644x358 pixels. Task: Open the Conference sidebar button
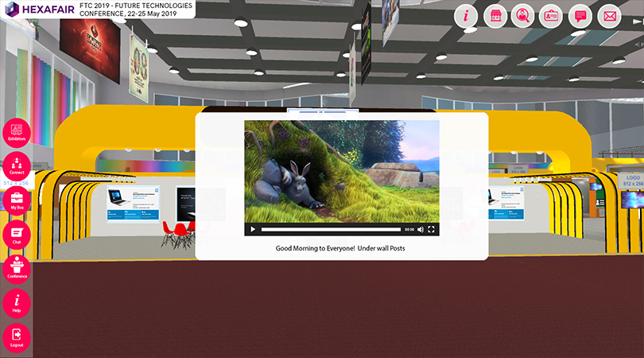(x=17, y=269)
